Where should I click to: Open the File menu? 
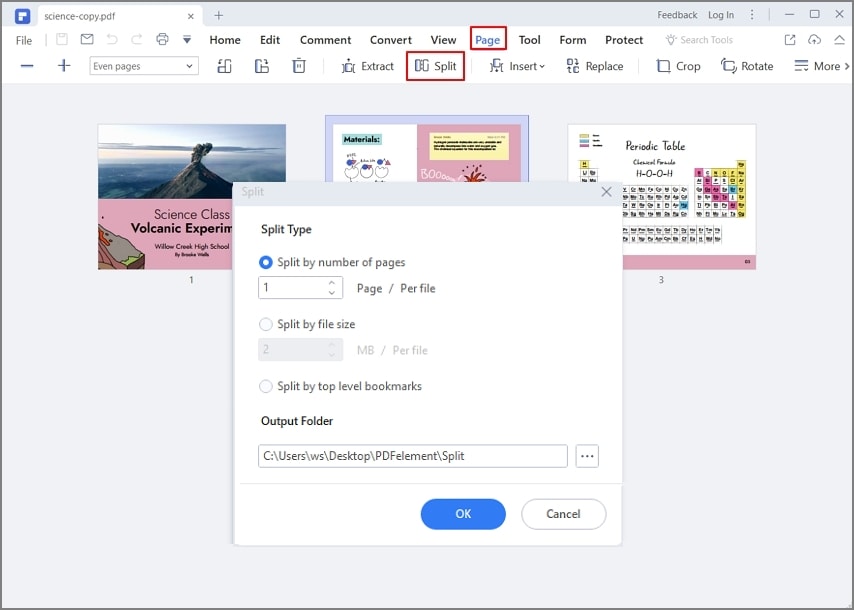24,40
